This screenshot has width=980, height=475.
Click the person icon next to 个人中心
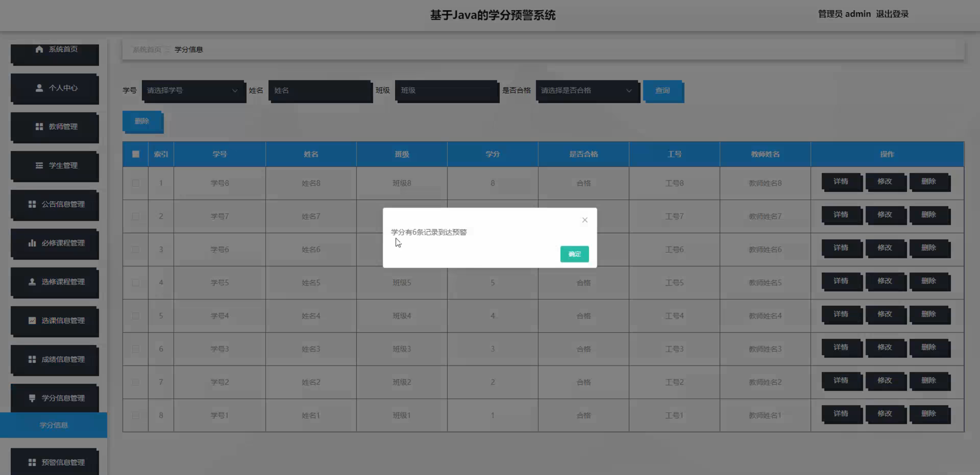pyautogui.click(x=39, y=88)
